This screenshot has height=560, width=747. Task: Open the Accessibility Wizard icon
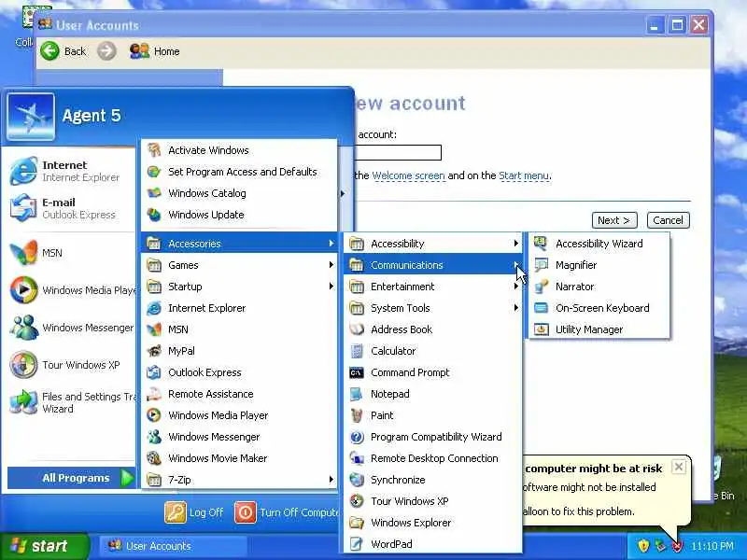coord(542,244)
